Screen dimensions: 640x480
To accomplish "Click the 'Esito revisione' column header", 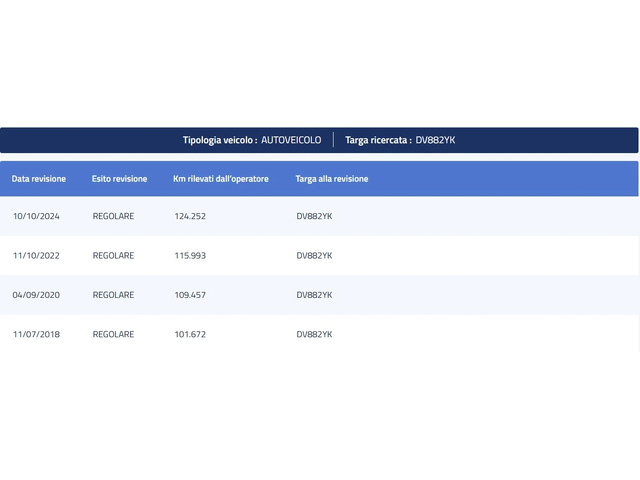I will point(119,179).
